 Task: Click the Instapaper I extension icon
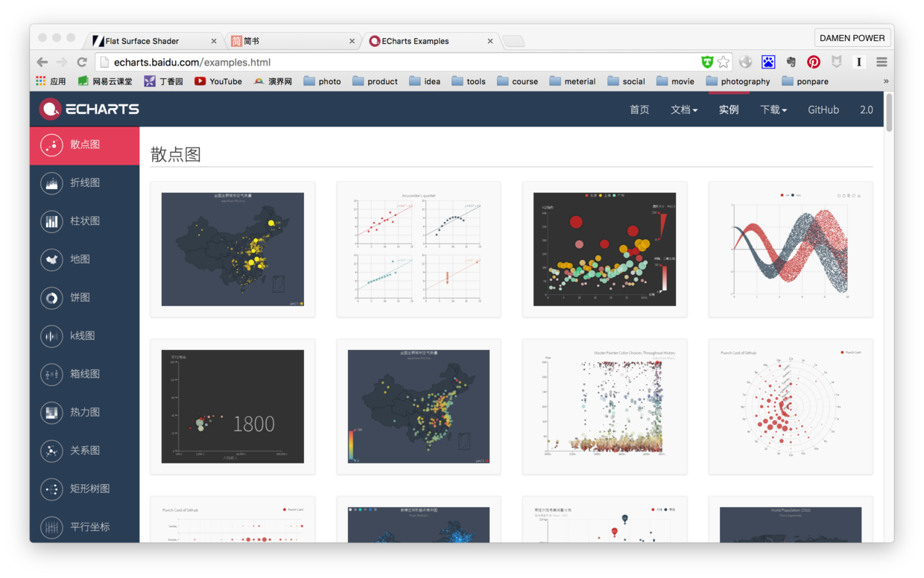859,62
